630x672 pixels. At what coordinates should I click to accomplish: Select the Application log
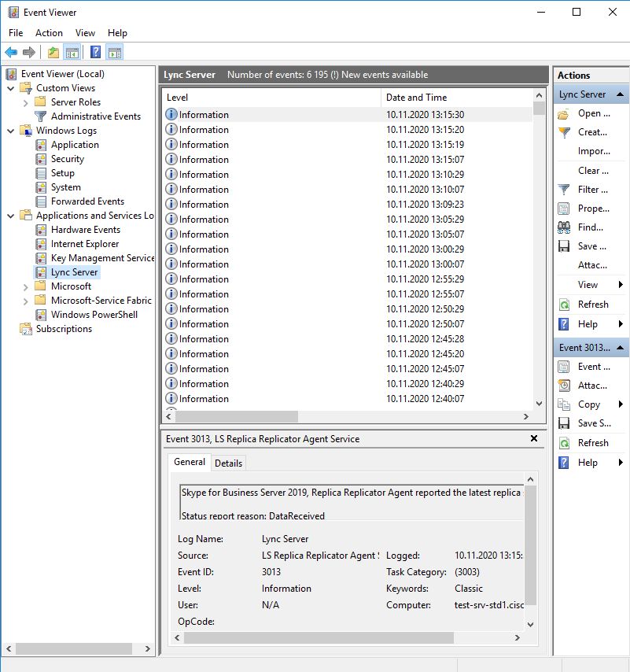coord(75,145)
